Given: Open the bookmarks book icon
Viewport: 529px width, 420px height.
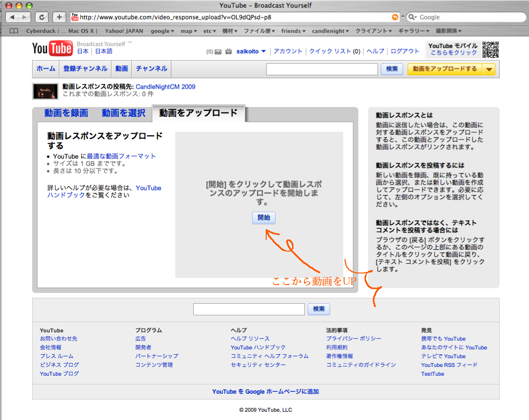Looking at the screenshot, I should point(14,31).
